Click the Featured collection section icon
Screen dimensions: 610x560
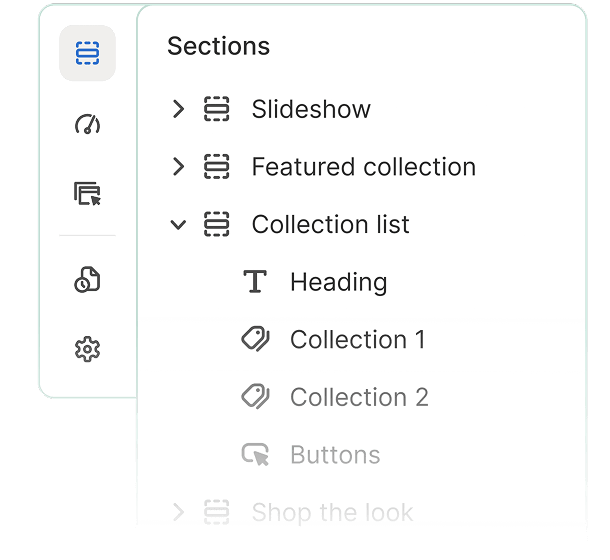coord(217,167)
